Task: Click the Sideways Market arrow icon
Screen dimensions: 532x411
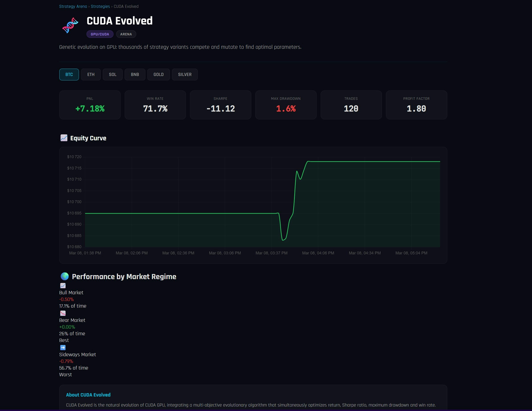Action: pyautogui.click(x=63, y=348)
